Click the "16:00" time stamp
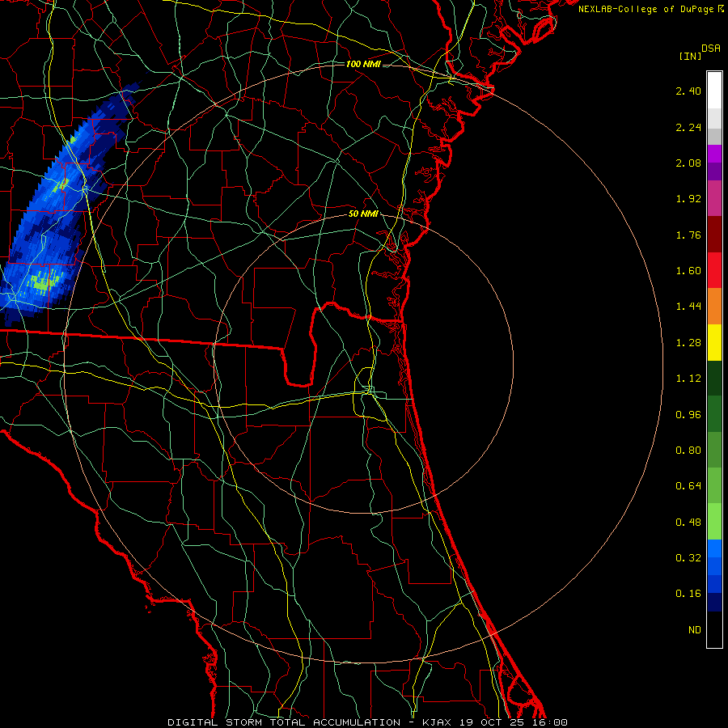728x728 pixels. 550,722
